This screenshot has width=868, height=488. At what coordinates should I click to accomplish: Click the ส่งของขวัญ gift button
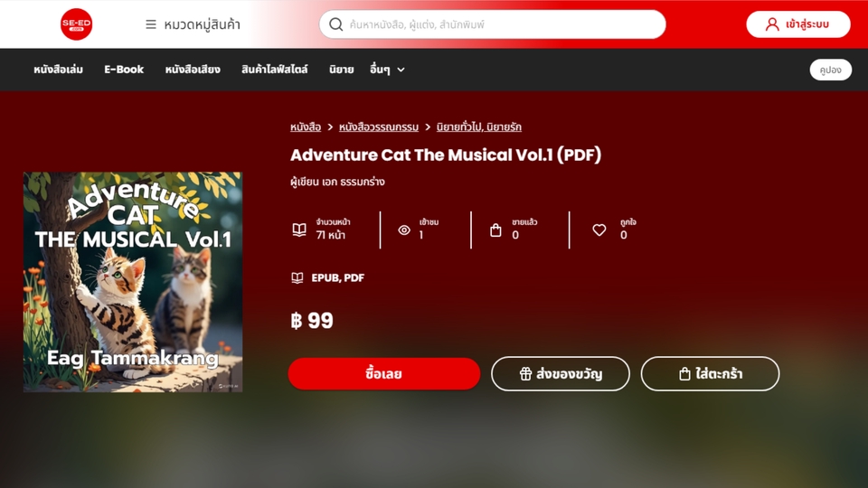tap(561, 374)
